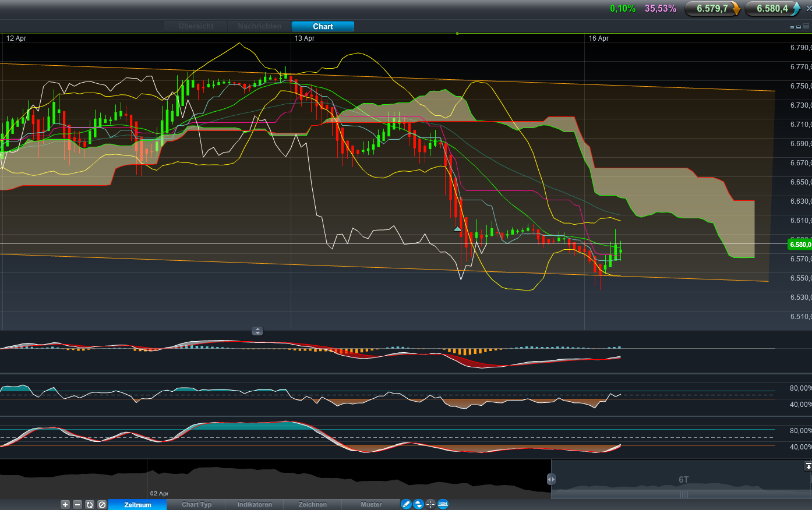Click the circle-slash reset icon
The image size is (812, 510).
[102, 505]
